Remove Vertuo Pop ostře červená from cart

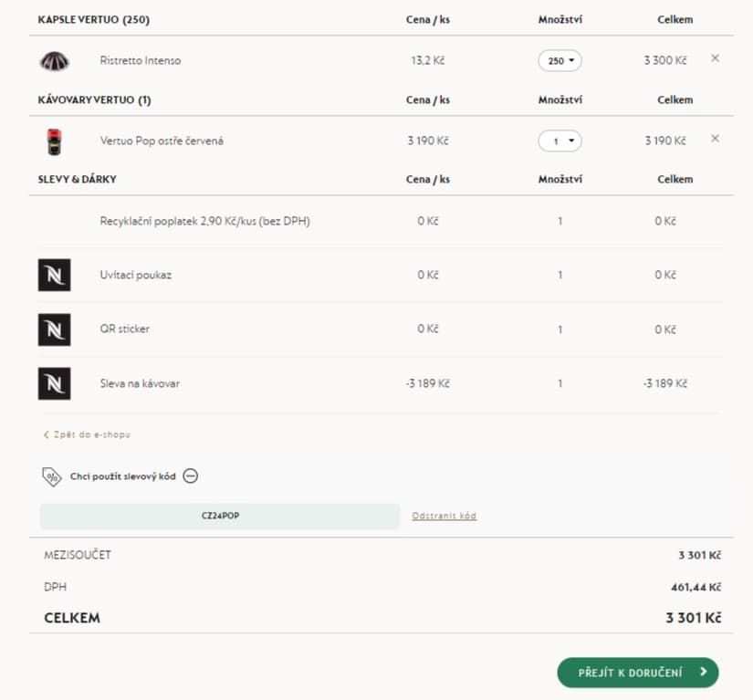click(x=715, y=139)
